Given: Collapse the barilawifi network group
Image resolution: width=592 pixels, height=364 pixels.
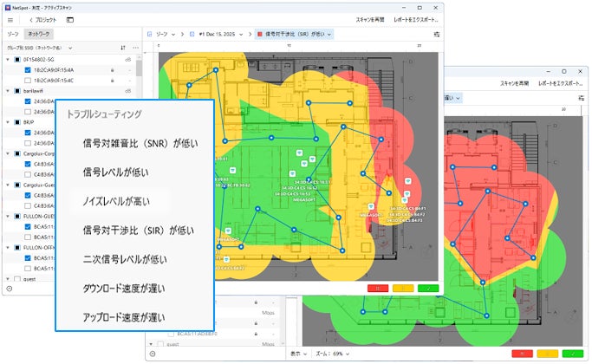Looking at the screenshot, I should tap(8, 91).
